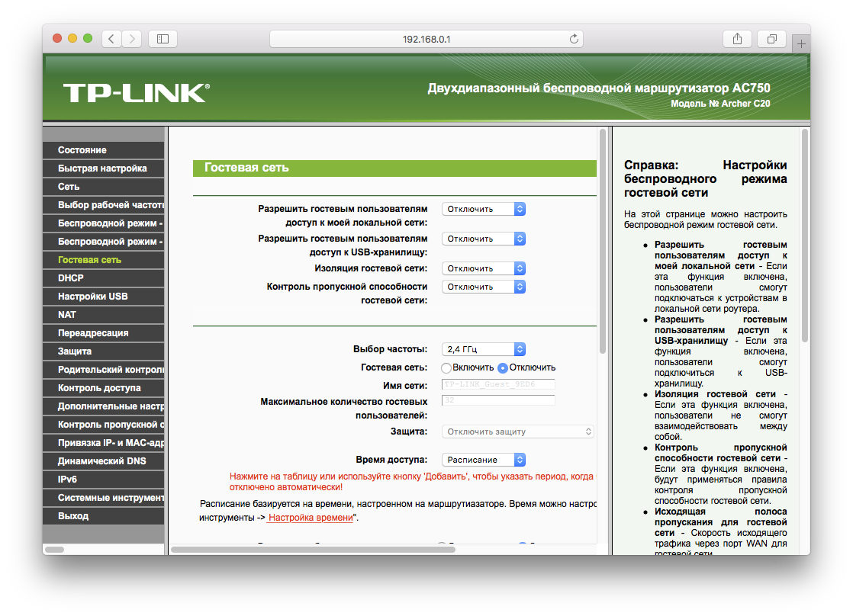This screenshot has height=616, width=853.
Task: Open Выбор рабочей частоты menu item
Action: pos(103,205)
